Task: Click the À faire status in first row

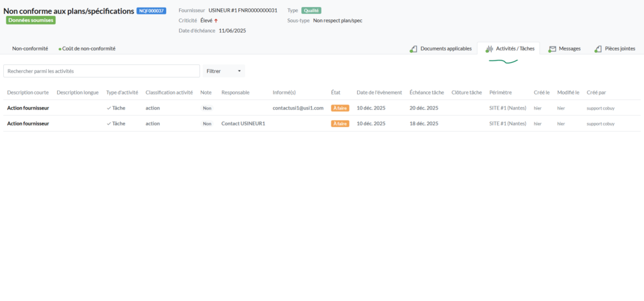Action: (340, 108)
